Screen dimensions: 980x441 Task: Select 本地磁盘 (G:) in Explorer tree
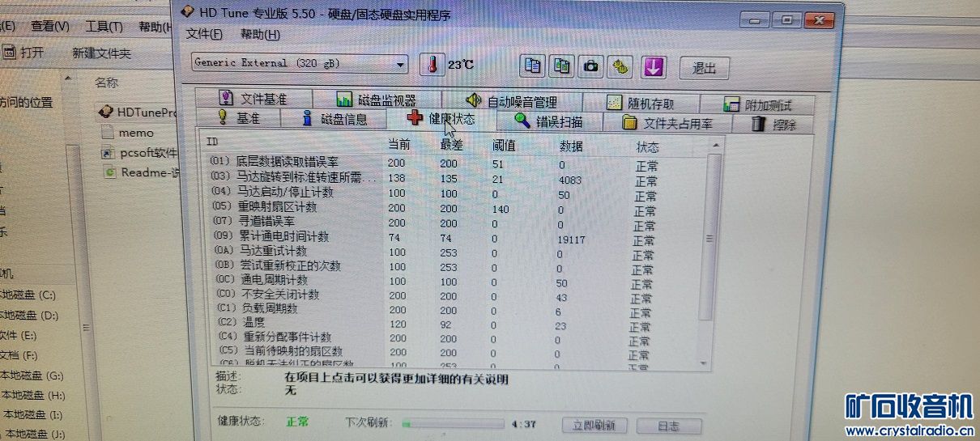(x=32, y=376)
